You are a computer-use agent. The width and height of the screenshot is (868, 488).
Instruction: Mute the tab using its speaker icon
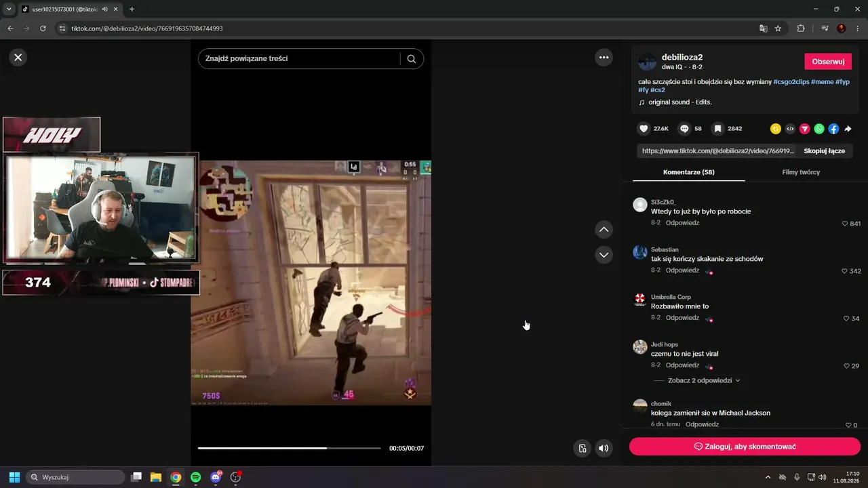[x=104, y=9]
